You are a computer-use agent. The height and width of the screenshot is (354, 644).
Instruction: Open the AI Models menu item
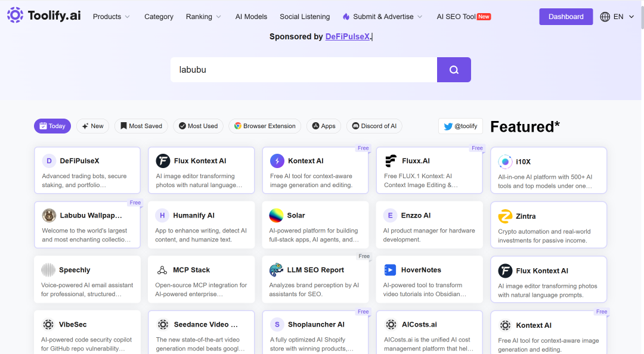click(251, 17)
